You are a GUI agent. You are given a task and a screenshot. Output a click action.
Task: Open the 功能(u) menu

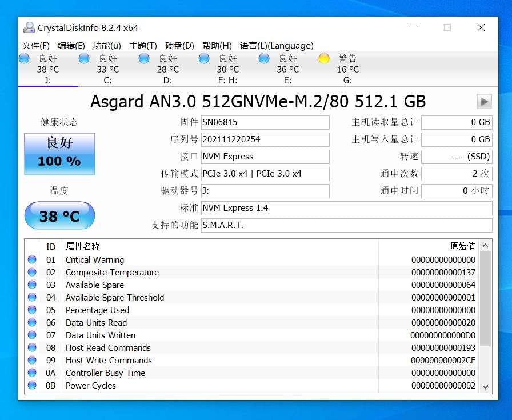pyautogui.click(x=107, y=45)
